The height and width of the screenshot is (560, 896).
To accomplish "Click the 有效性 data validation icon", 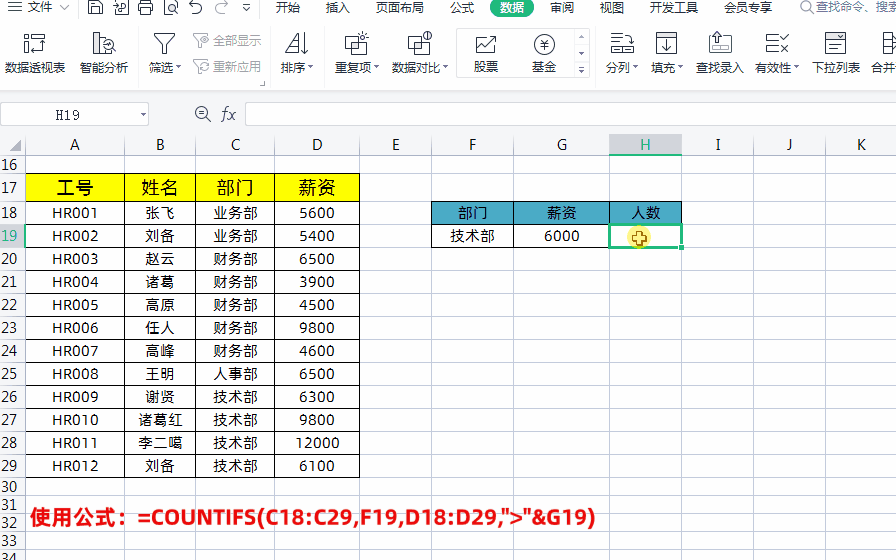I will click(x=777, y=44).
